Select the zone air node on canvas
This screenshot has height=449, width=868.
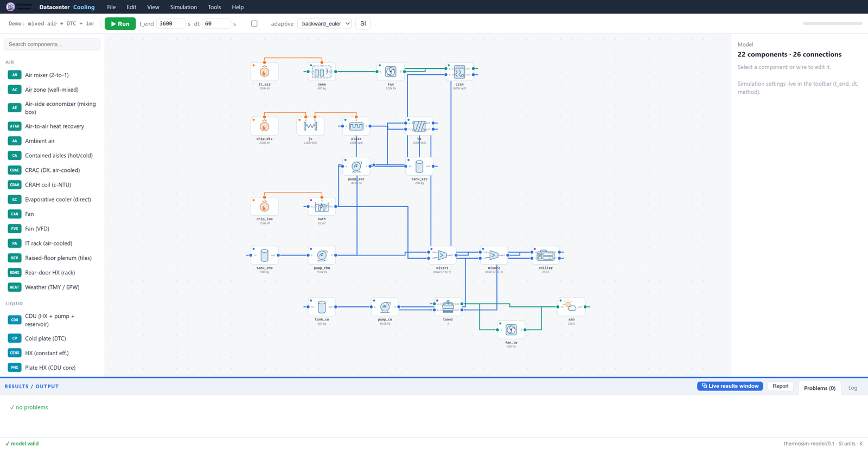(x=322, y=72)
